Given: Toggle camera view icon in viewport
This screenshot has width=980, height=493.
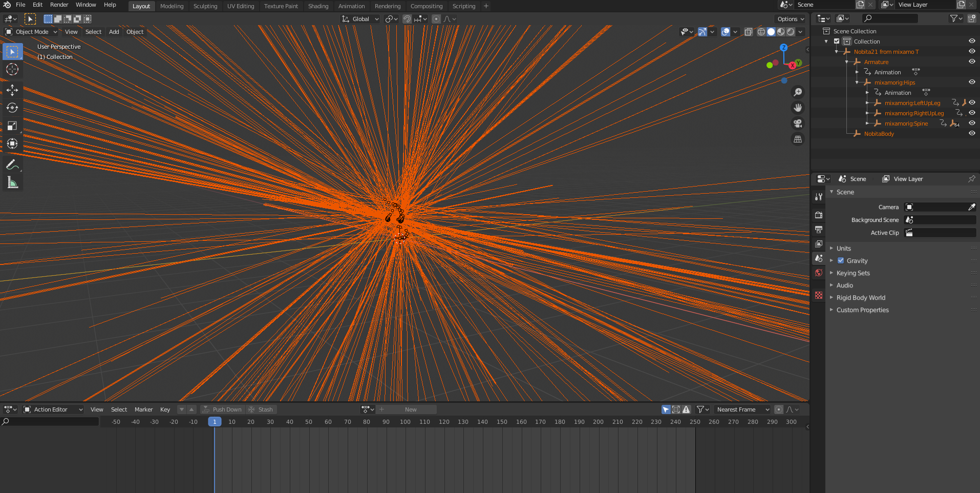Looking at the screenshot, I should click(798, 124).
